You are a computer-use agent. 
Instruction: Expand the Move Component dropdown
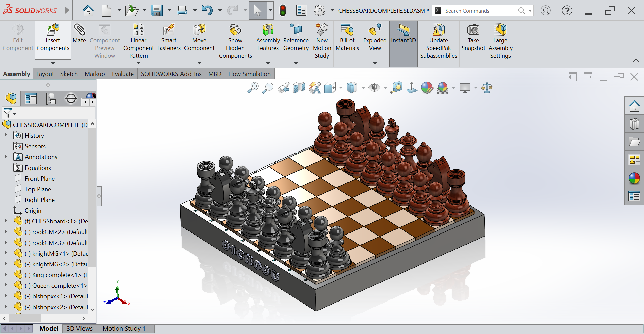[199, 63]
